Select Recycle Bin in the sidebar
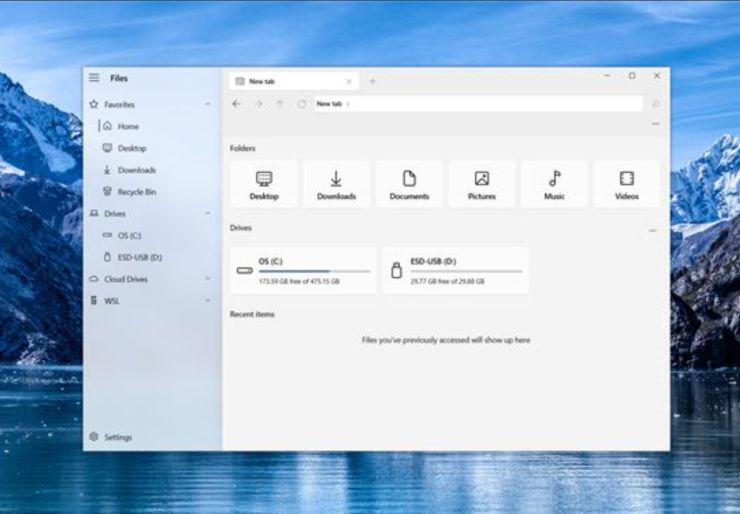 click(x=136, y=192)
